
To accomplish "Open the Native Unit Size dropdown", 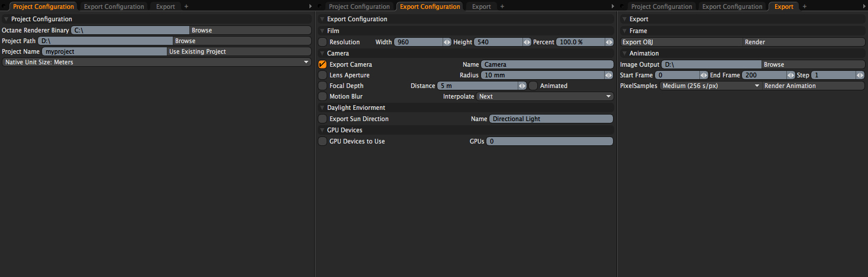I will click(x=156, y=63).
